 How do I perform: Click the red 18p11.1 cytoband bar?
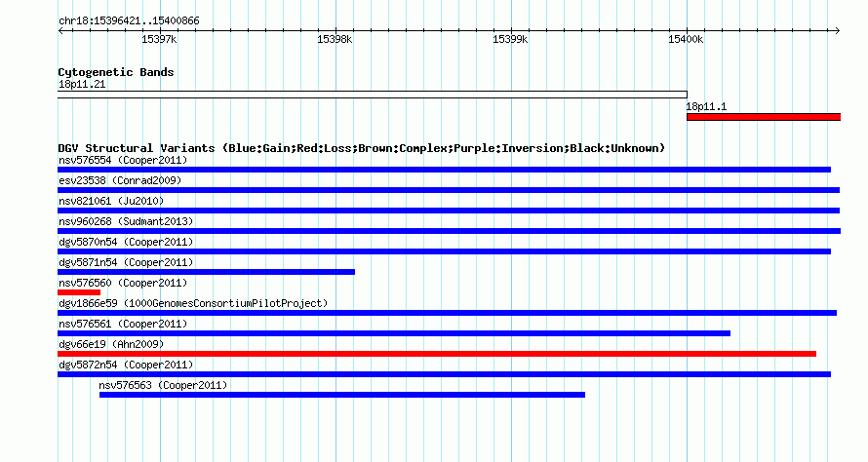pos(764,117)
